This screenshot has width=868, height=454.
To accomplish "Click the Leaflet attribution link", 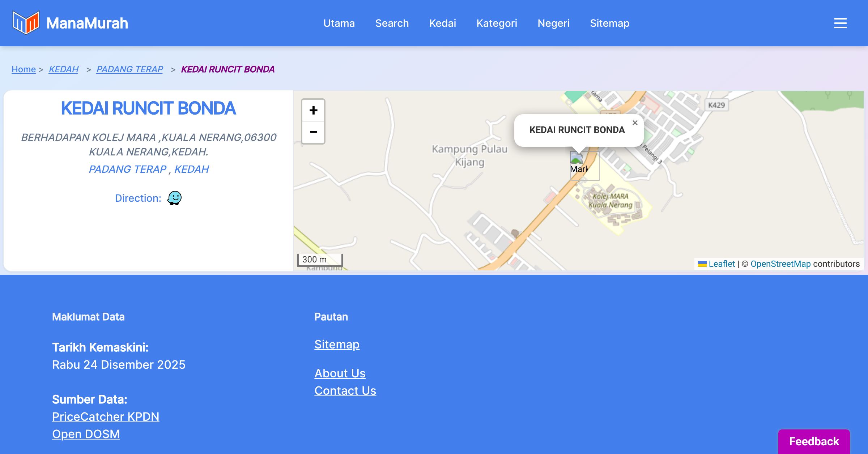I will 722,264.
